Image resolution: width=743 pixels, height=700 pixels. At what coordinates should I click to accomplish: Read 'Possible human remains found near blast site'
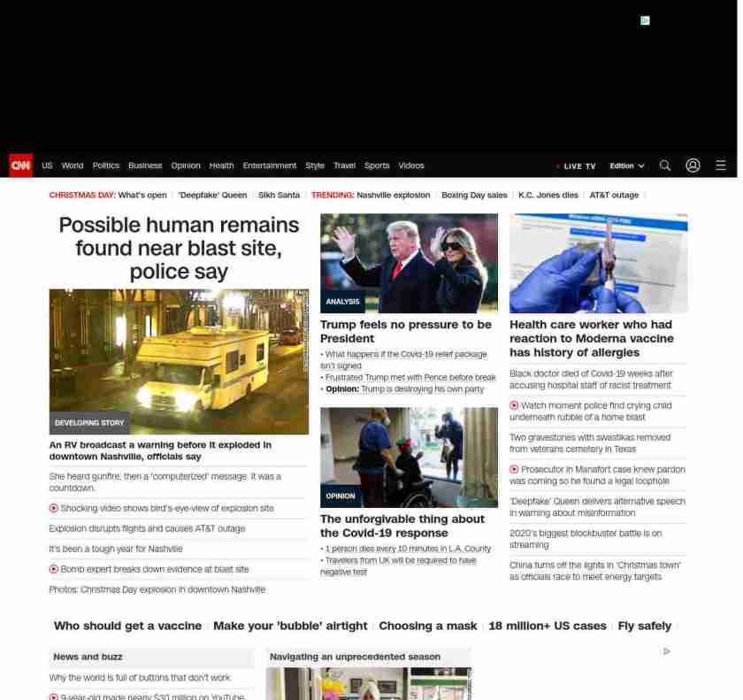179,248
